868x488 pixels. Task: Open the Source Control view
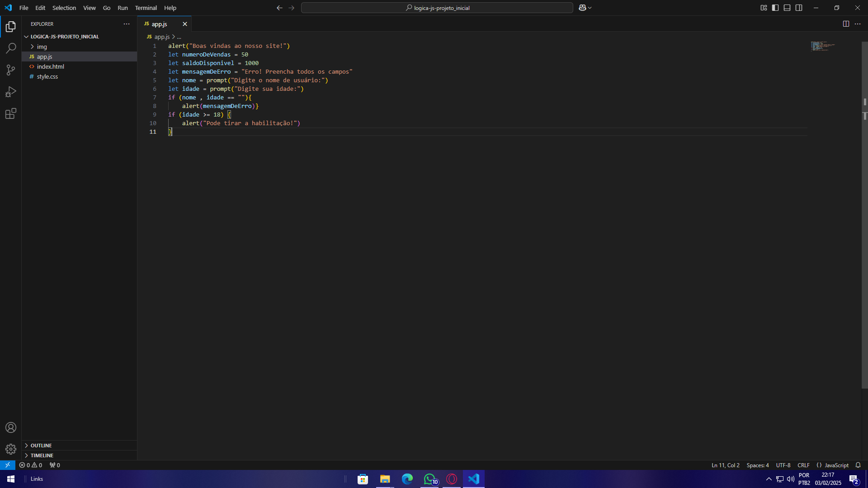point(11,70)
